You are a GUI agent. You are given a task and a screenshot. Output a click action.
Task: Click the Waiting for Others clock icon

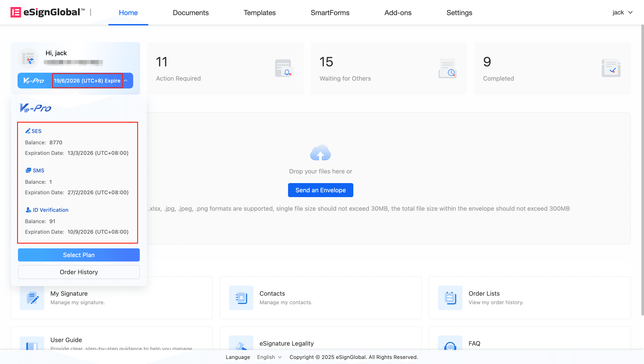point(447,69)
